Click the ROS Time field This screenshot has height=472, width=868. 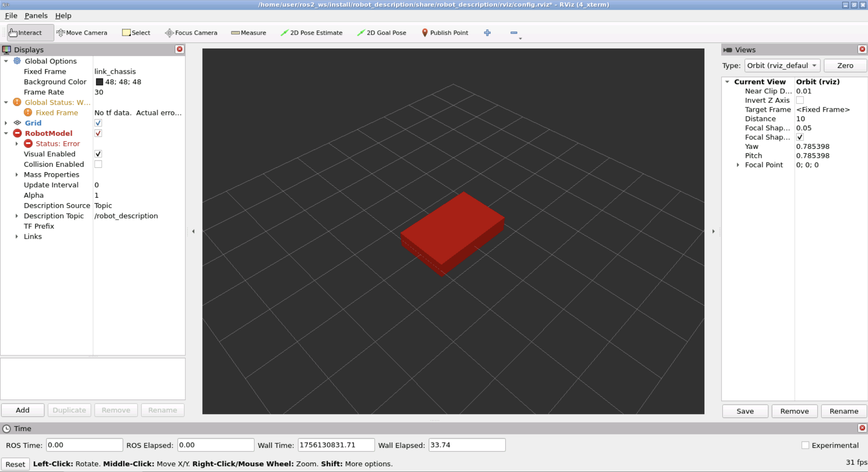[x=84, y=445]
